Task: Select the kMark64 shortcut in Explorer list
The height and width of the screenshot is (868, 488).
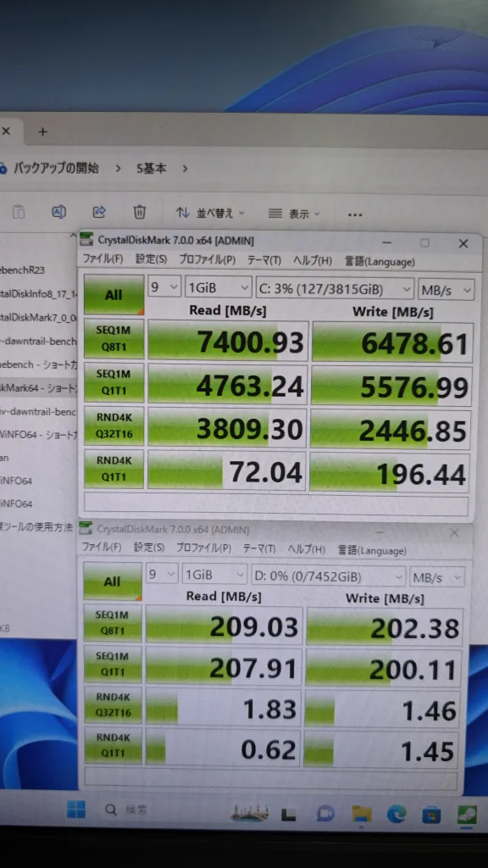Action: click(x=39, y=388)
